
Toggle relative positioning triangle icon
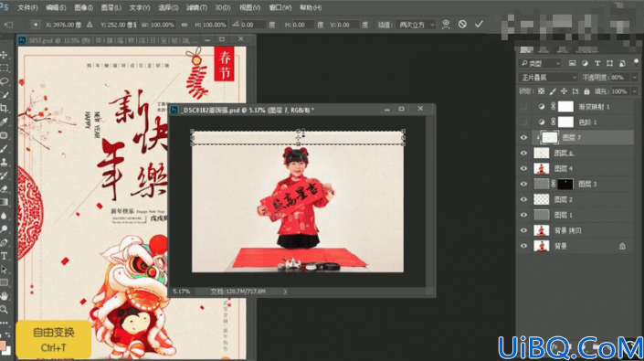click(x=90, y=25)
